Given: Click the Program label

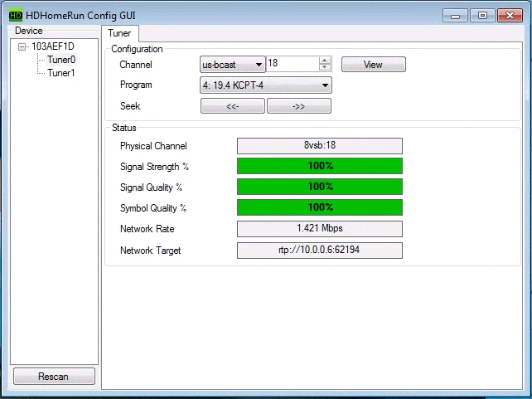Looking at the screenshot, I should tap(136, 85).
